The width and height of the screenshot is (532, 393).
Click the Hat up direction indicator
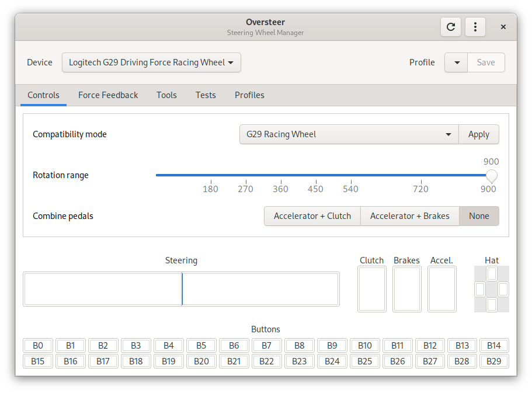tap(492, 273)
